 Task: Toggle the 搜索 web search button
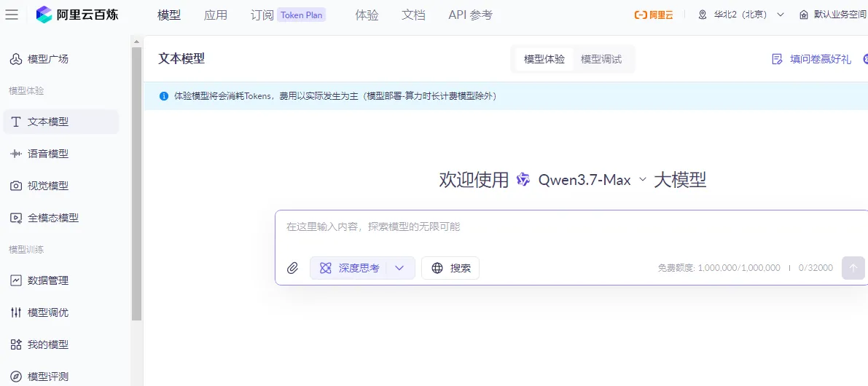pyautogui.click(x=450, y=268)
